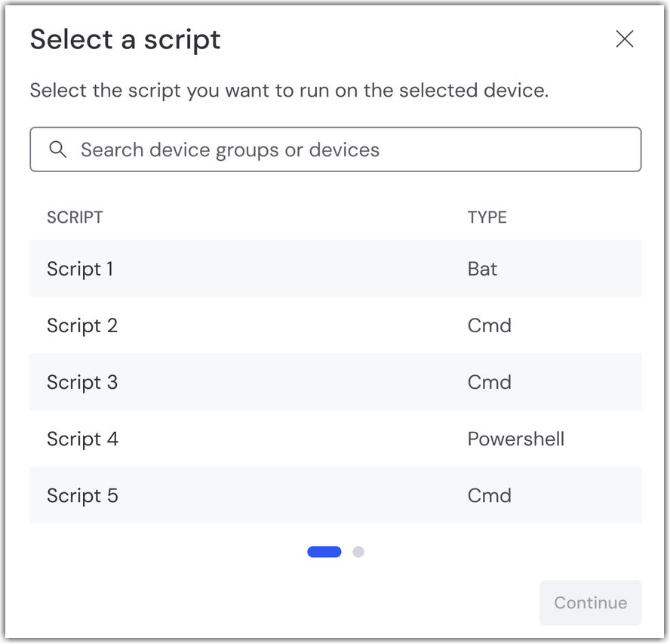This screenshot has width=670, height=644.
Task: Click the active blue pagination dot
Action: [x=324, y=552]
